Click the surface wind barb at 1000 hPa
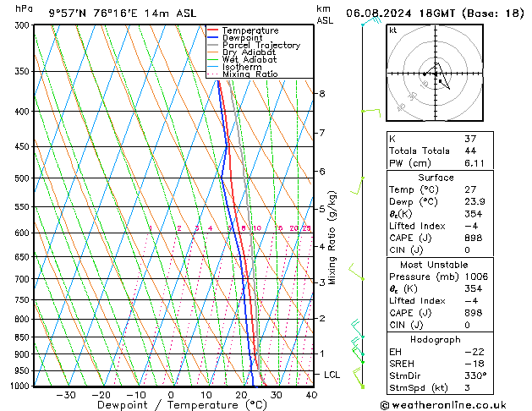 tap(358, 377)
